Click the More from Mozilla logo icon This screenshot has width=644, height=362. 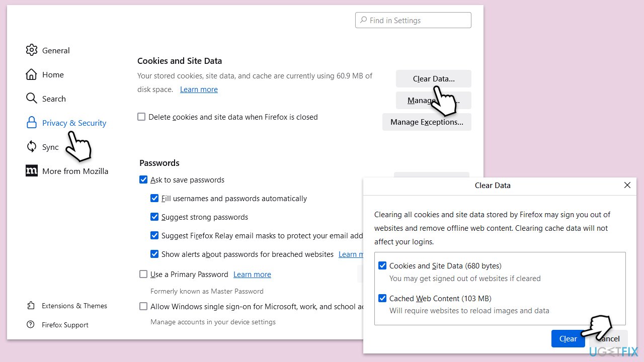tap(32, 171)
